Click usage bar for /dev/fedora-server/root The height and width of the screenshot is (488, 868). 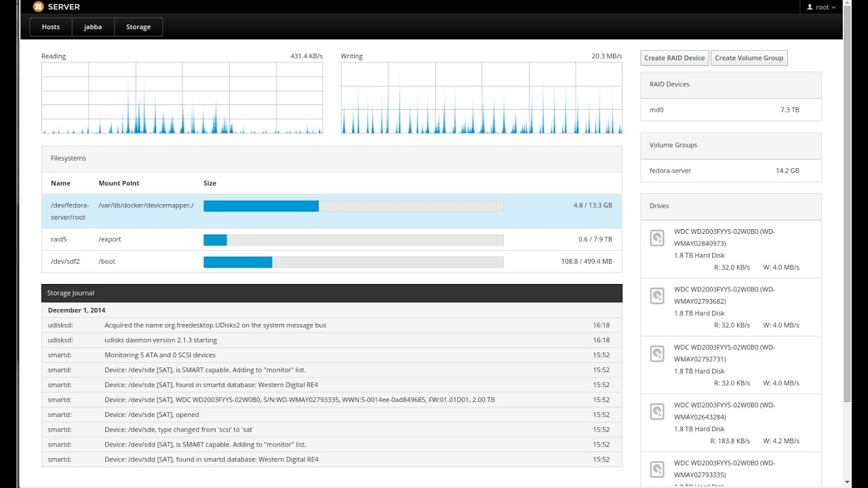pyautogui.click(x=353, y=206)
